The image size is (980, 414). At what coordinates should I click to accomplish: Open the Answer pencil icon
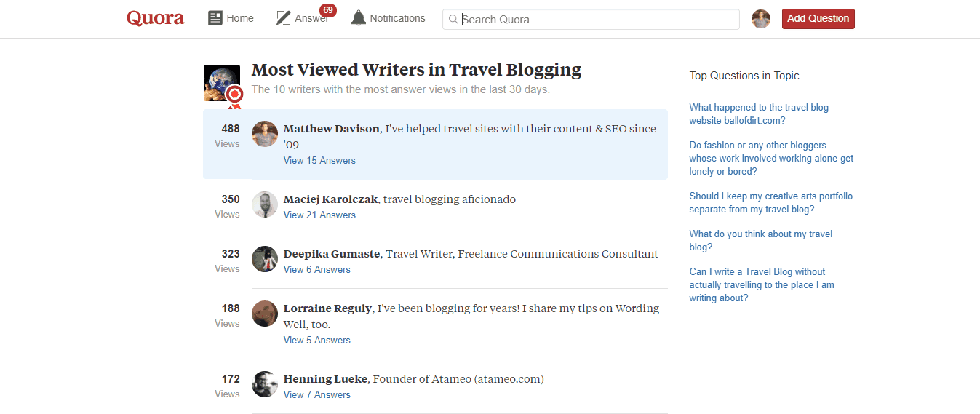coord(284,18)
